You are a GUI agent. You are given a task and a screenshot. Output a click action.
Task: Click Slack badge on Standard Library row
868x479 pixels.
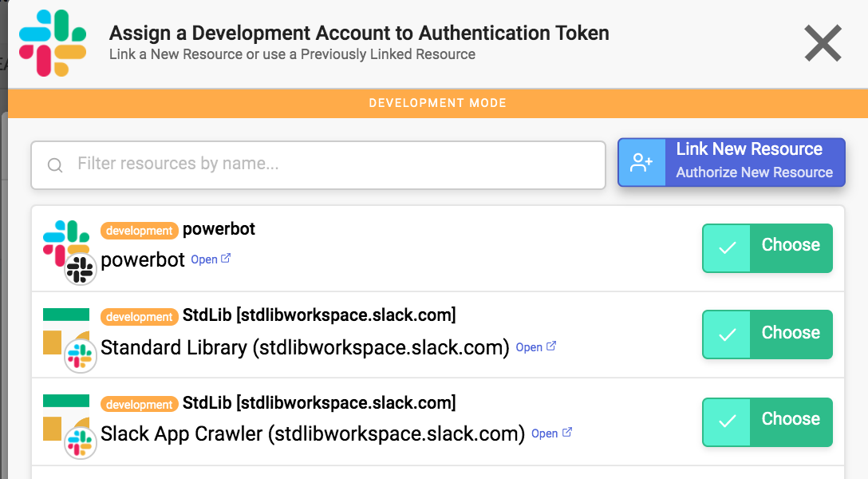[81, 356]
